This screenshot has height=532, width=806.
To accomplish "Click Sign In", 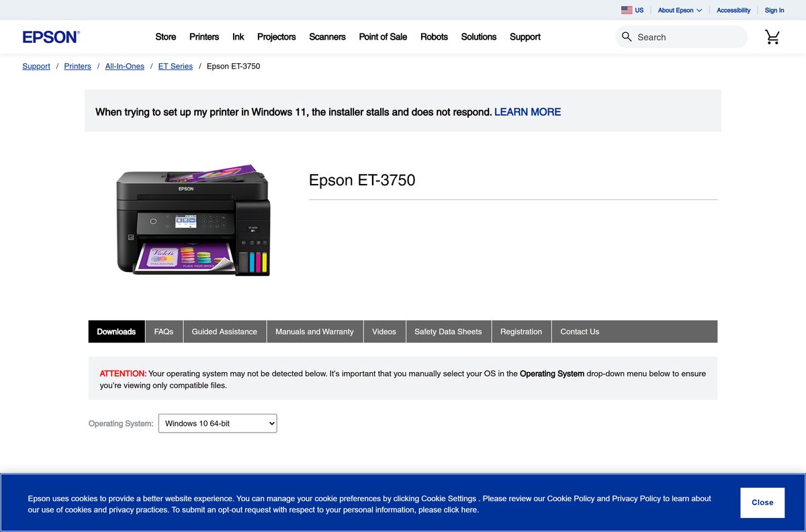I will [x=774, y=10].
